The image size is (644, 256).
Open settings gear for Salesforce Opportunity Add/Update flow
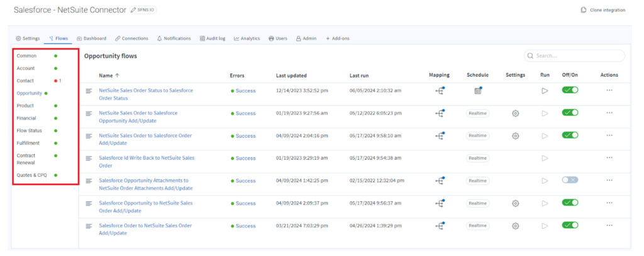point(515,113)
